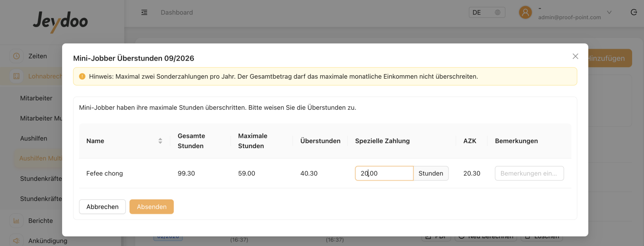This screenshot has height=246, width=644.
Task: Click admin@proof-point.com account text
Action: tap(569, 17)
